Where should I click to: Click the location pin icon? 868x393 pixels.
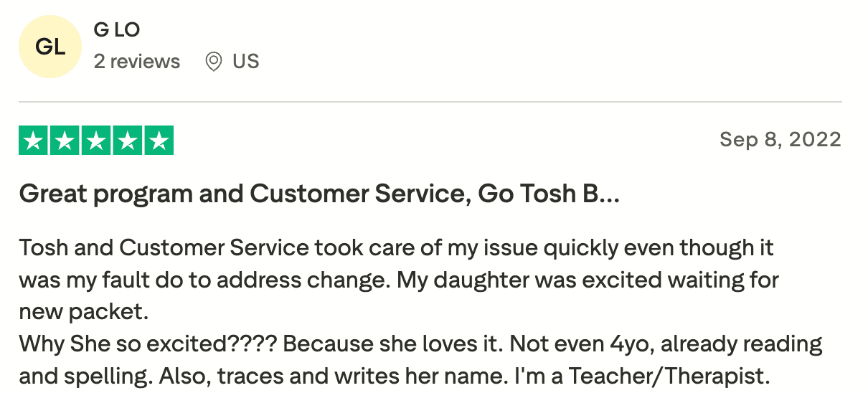coord(213,62)
